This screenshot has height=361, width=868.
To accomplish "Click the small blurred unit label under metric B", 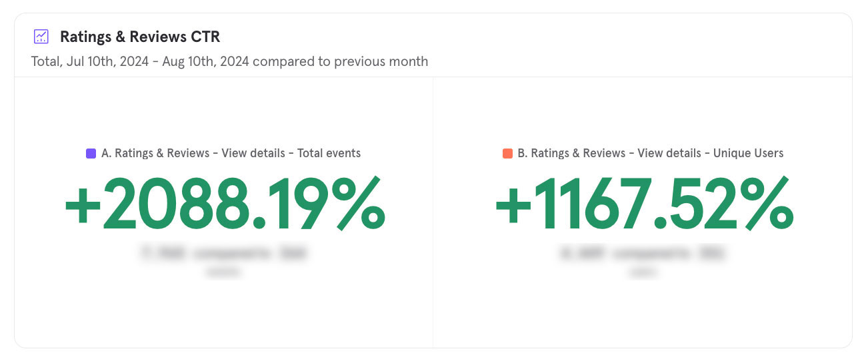I will [643, 272].
